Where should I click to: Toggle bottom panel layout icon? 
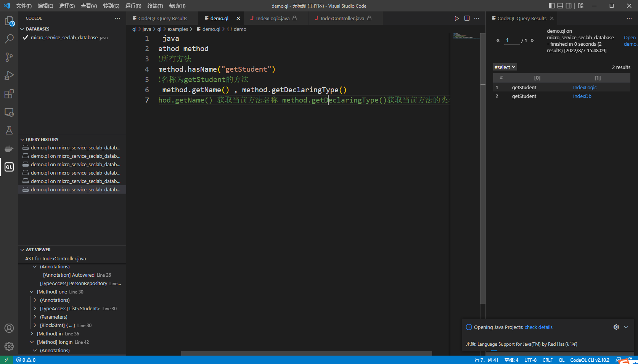560,6
